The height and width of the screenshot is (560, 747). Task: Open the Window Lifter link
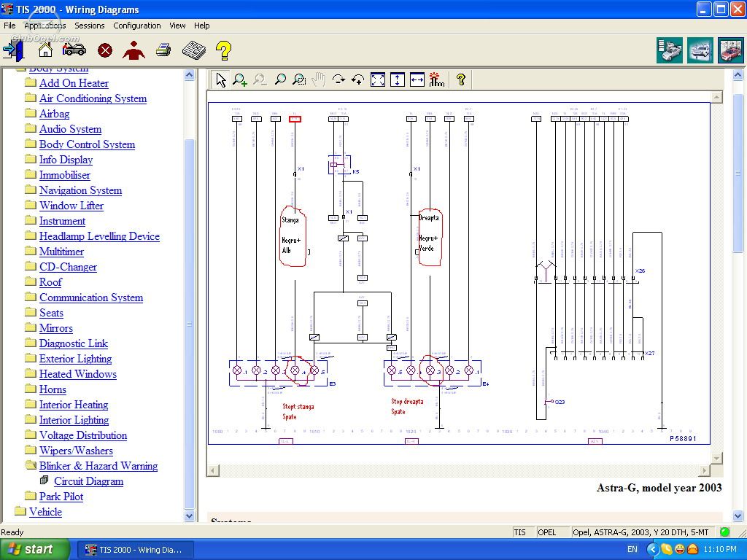coord(71,206)
